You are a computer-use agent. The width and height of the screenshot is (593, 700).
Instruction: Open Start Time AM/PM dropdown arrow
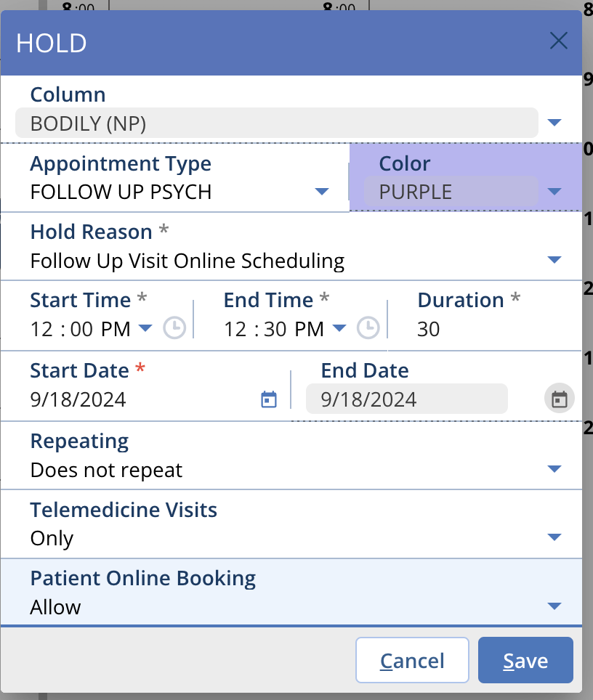(x=145, y=328)
